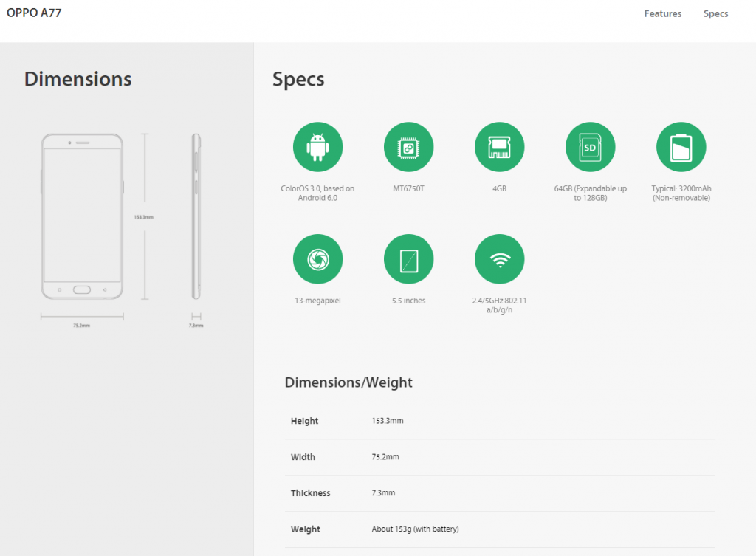
Task: Click the 13-megapixel camera shutter icon
Action: 317,259
